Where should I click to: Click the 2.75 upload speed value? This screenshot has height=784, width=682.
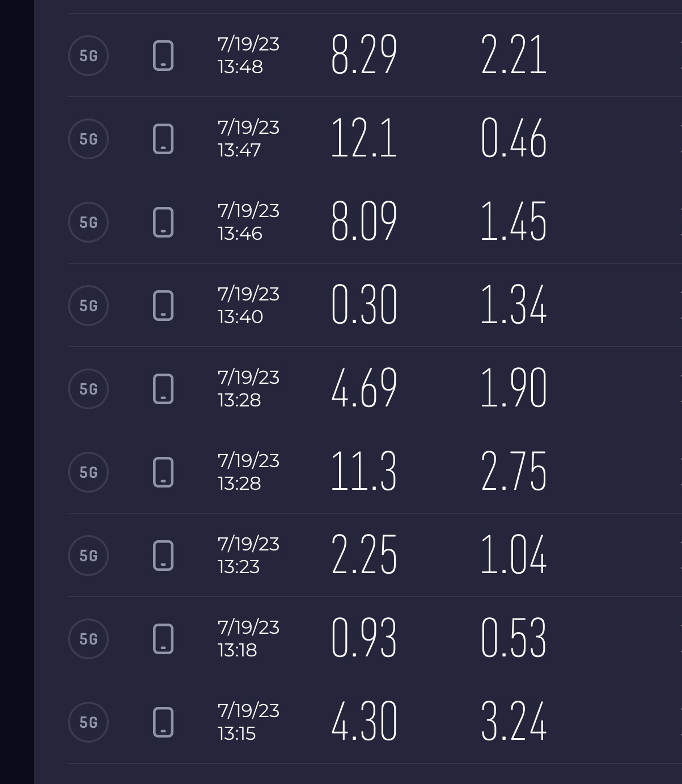point(514,472)
